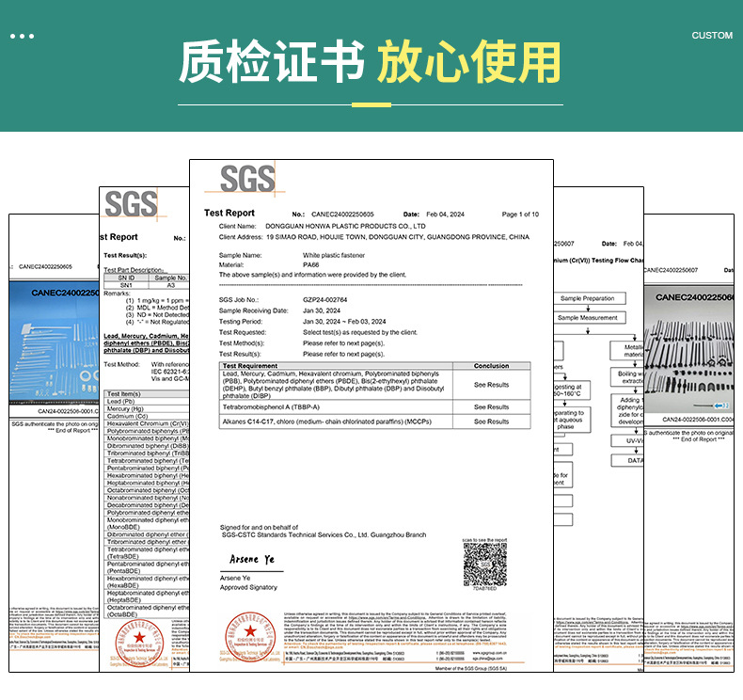Screen dimensions: 743x700
Task: Click the Page 1 of 10 text
Action: pos(520,215)
